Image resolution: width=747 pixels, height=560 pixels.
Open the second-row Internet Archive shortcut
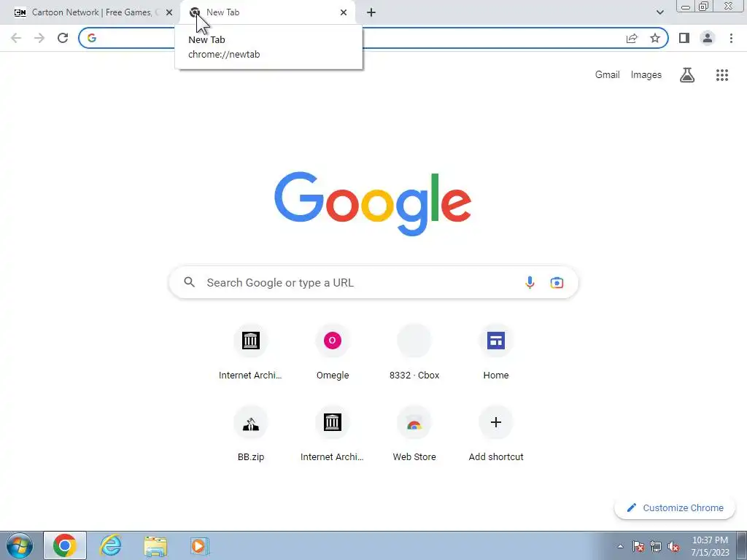(333, 435)
